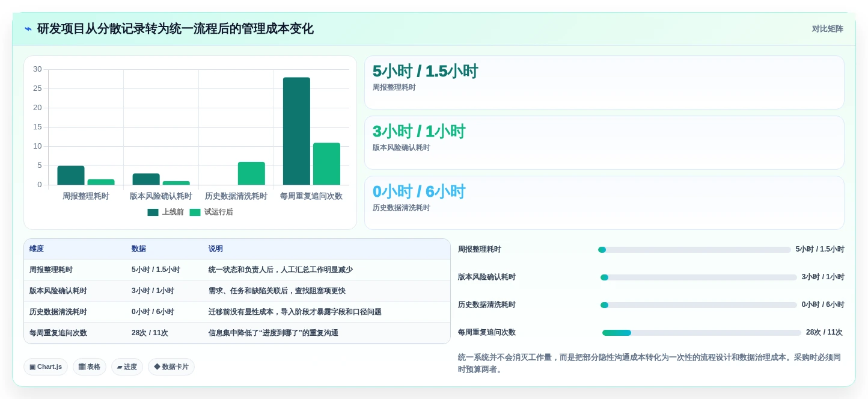This screenshot has height=399, width=868.
Task: Click the 周报整理耗时 试运行后 bar
Action: pos(101,182)
